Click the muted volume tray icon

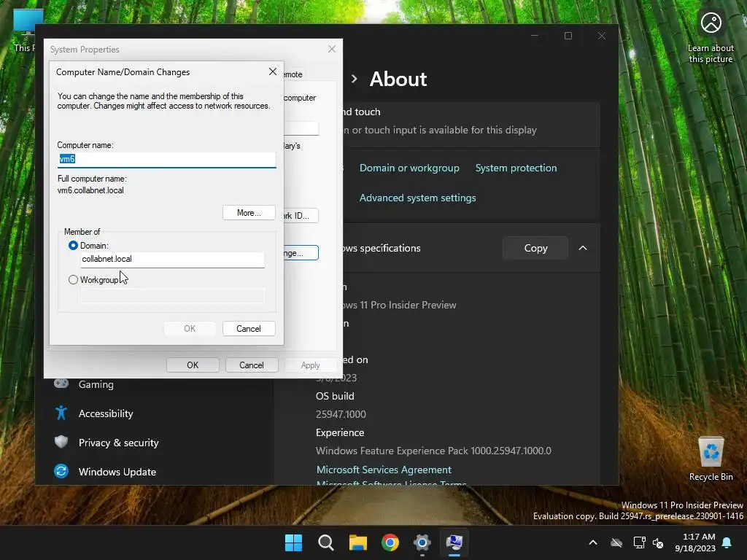click(658, 542)
